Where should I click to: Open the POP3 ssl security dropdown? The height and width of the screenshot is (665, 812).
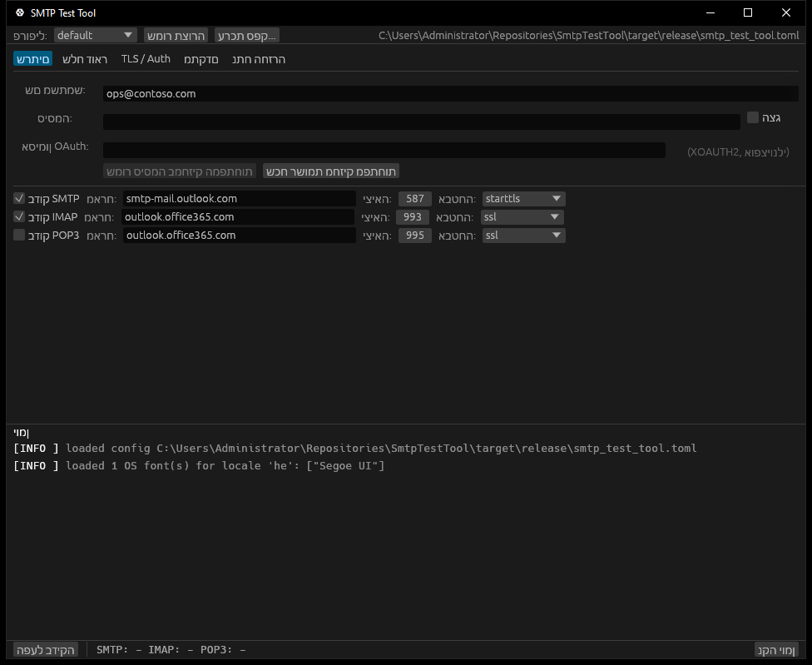tap(523, 236)
